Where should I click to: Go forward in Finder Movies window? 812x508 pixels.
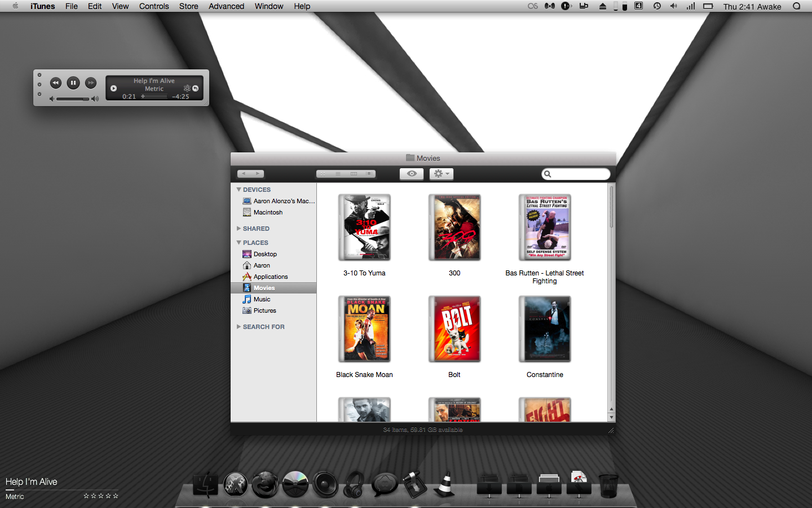[258, 174]
